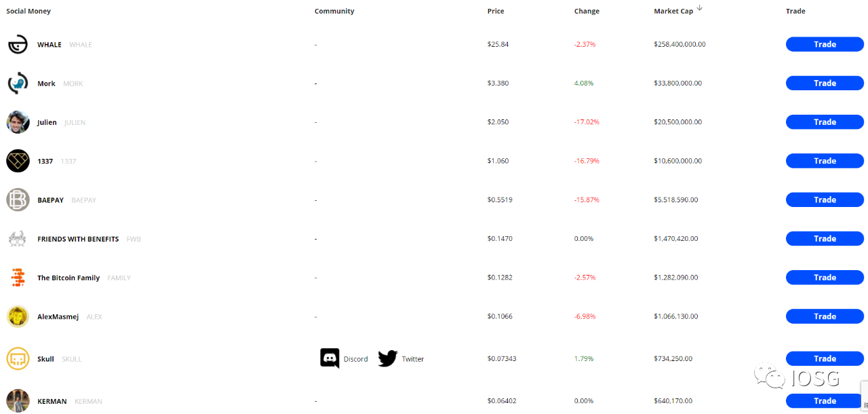Open the Julien avatar image

tap(18, 122)
